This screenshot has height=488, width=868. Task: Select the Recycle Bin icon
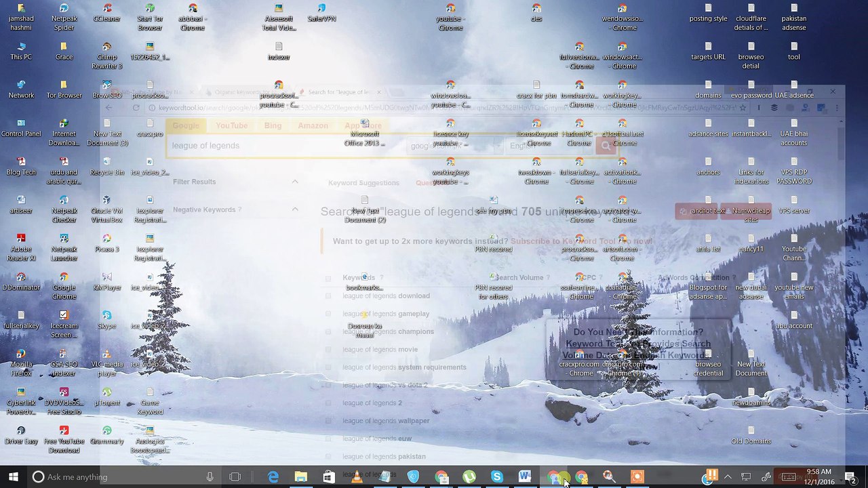coord(107,167)
